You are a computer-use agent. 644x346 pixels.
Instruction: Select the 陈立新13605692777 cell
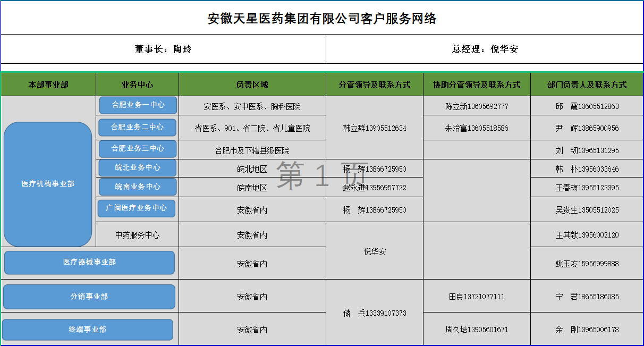point(477,106)
